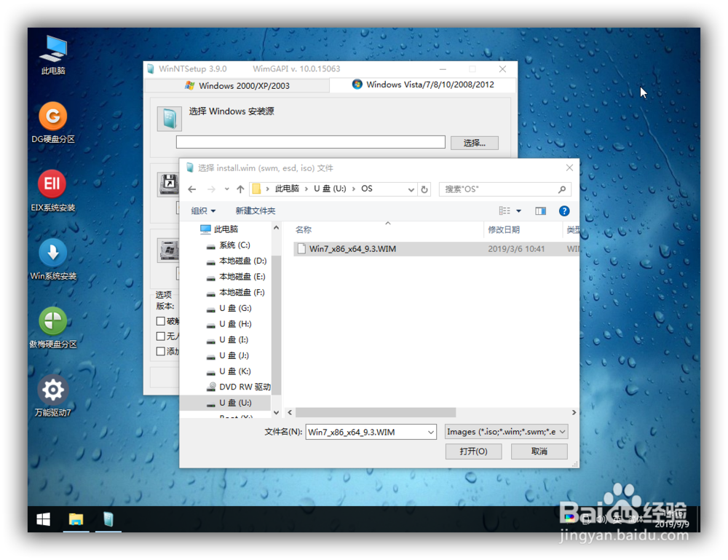The width and height of the screenshot is (728, 560).
Task: Click the 打开(O) button
Action: click(x=474, y=451)
